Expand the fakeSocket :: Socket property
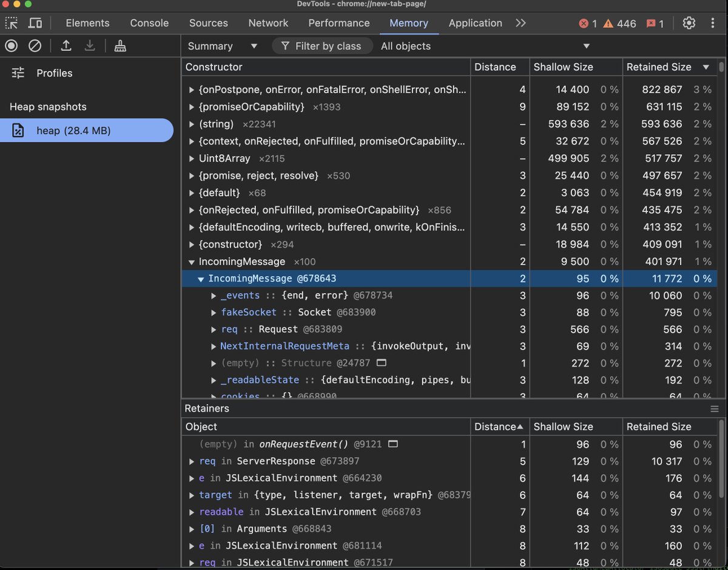Screen dimensions: 728x570 [x=214, y=313]
